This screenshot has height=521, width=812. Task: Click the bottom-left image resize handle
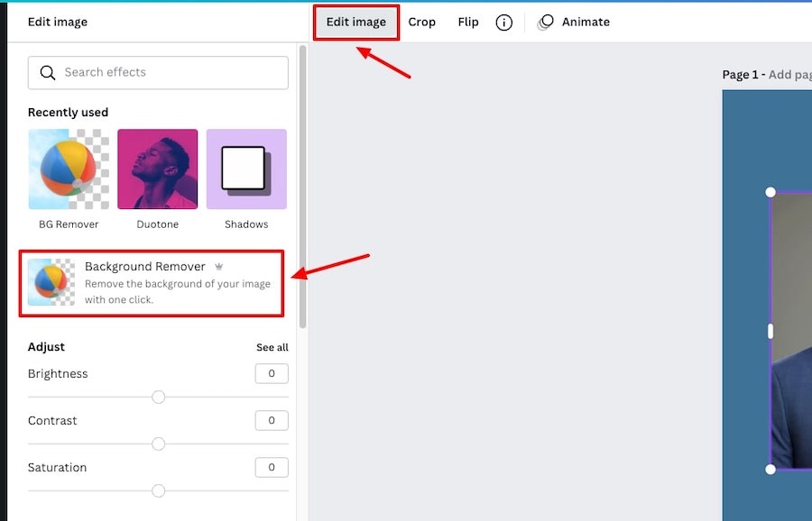tap(770, 470)
